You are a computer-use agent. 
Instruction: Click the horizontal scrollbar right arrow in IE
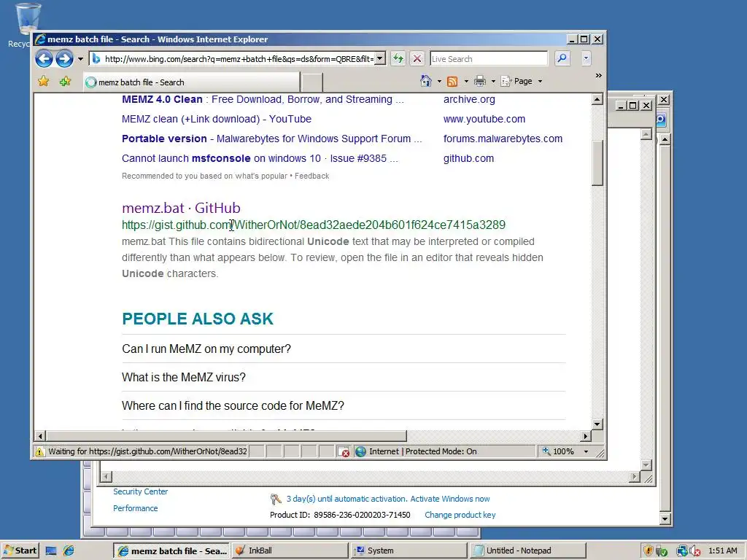[586, 436]
